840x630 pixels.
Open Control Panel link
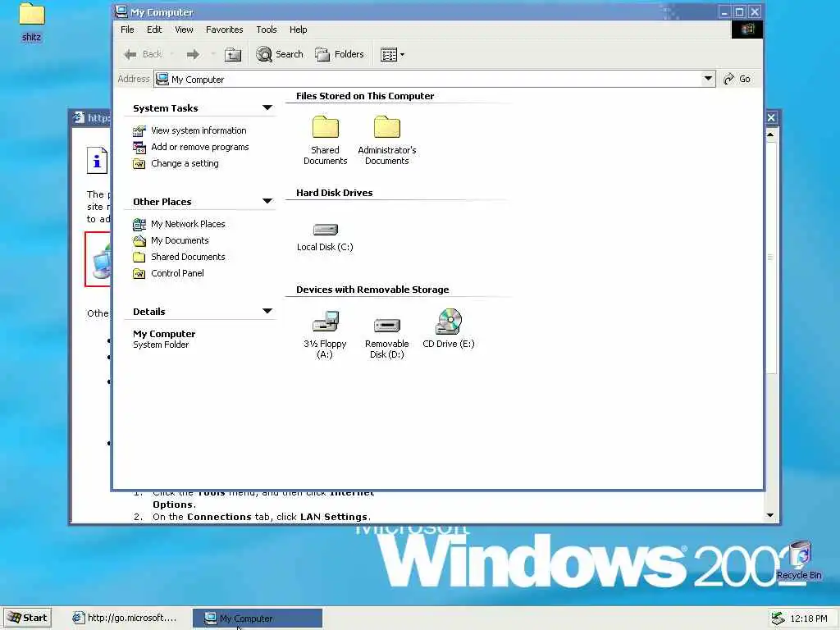click(x=177, y=273)
